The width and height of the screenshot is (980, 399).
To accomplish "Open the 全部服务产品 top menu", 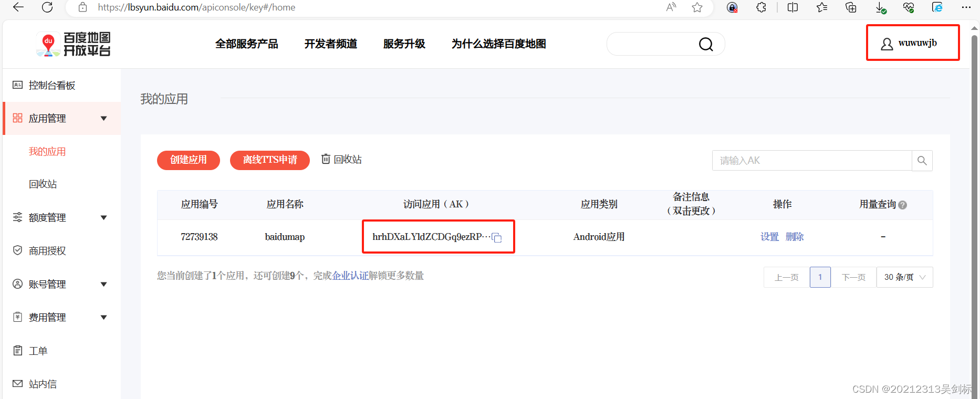I will tap(247, 44).
